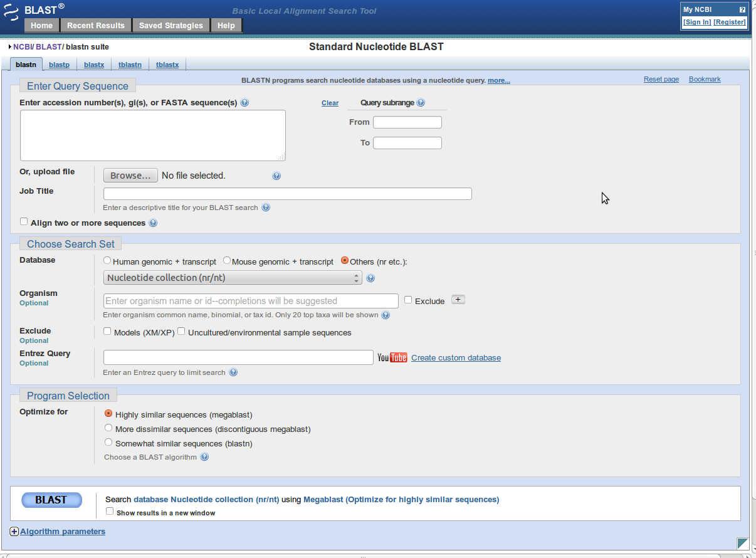The image size is (756, 558).
Task: Open Saved Strategies in top navigation
Action: pyautogui.click(x=171, y=26)
